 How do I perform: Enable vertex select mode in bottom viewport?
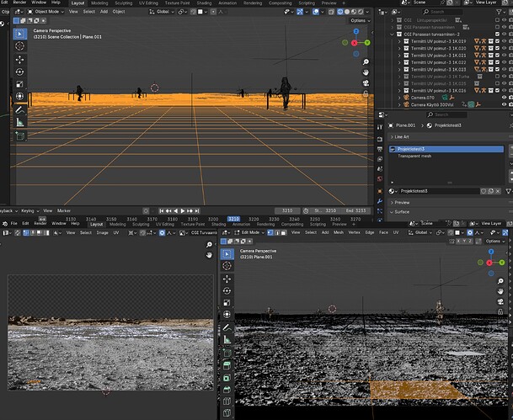coord(270,232)
